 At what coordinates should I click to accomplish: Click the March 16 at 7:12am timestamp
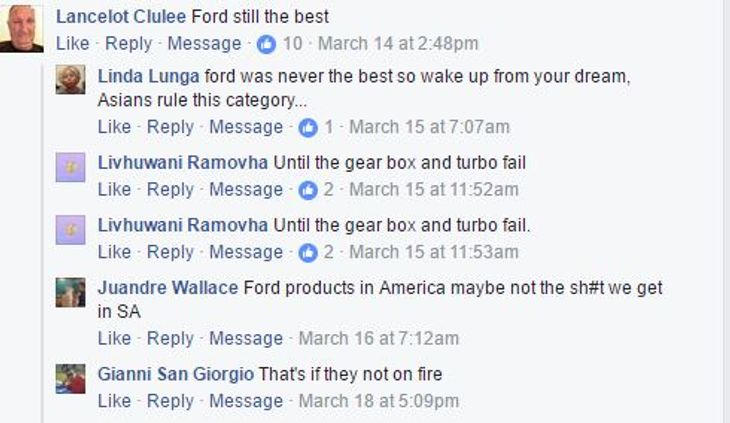(x=379, y=339)
